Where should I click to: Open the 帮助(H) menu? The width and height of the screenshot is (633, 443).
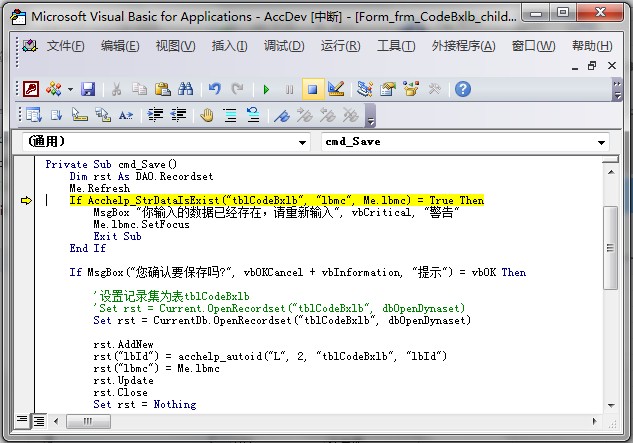(592, 46)
